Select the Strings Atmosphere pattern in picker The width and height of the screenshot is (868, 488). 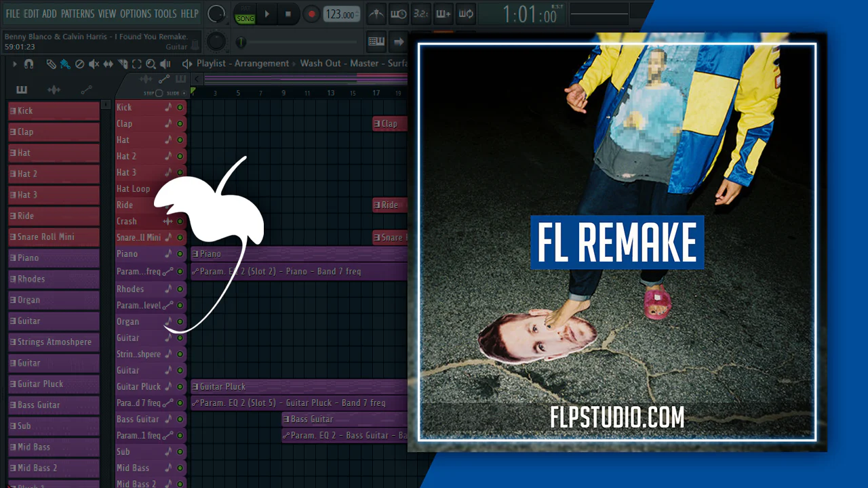(54, 342)
